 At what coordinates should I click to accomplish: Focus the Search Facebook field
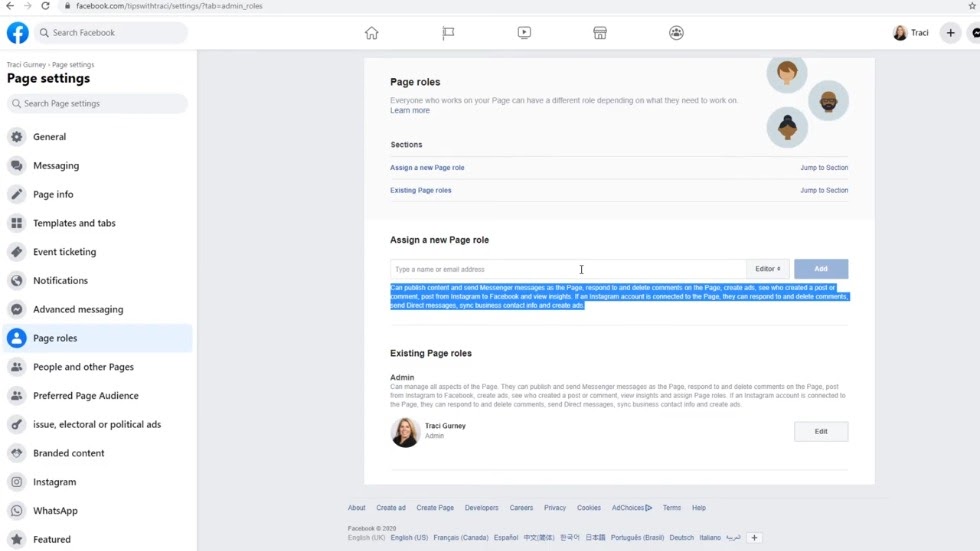[111, 32]
